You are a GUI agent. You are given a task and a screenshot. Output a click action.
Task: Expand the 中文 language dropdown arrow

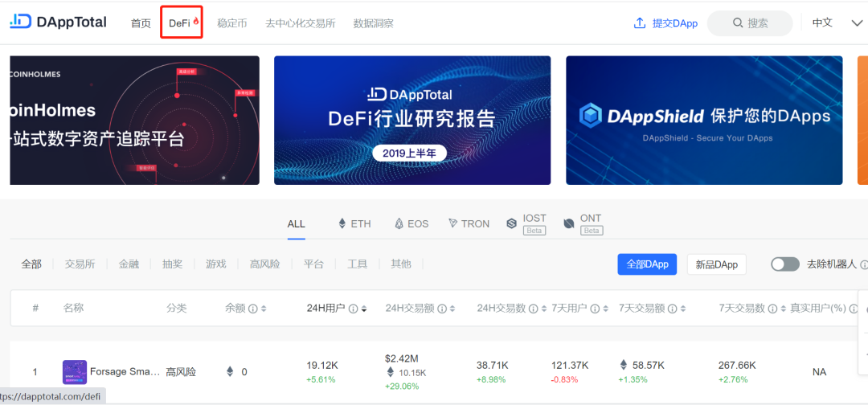(x=857, y=23)
